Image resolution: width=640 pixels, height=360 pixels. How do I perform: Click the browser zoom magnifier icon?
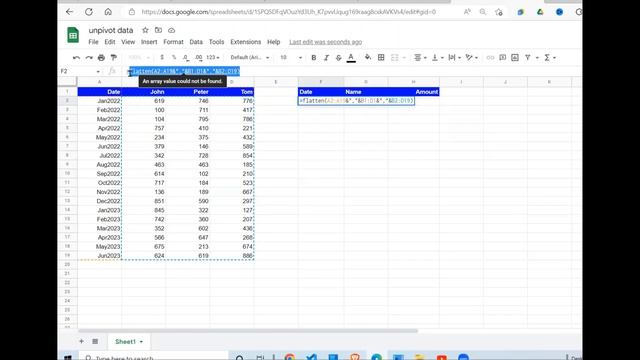tap(482, 12)
